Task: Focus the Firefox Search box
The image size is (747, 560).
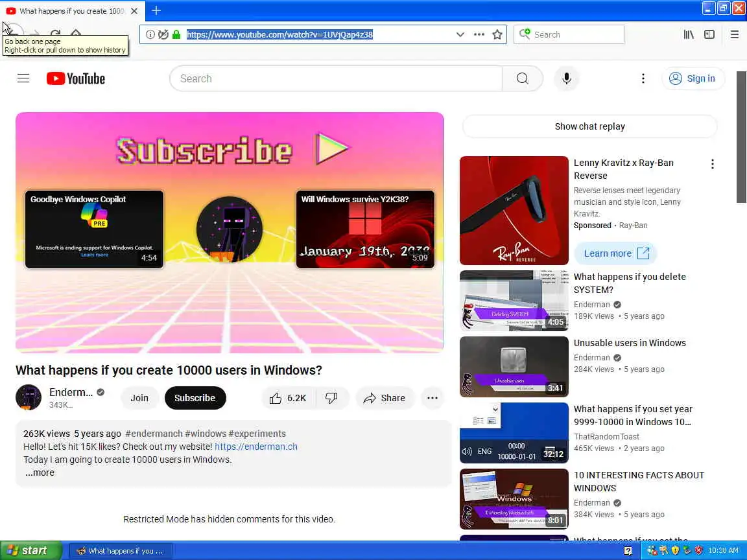Action: [569, 34]
